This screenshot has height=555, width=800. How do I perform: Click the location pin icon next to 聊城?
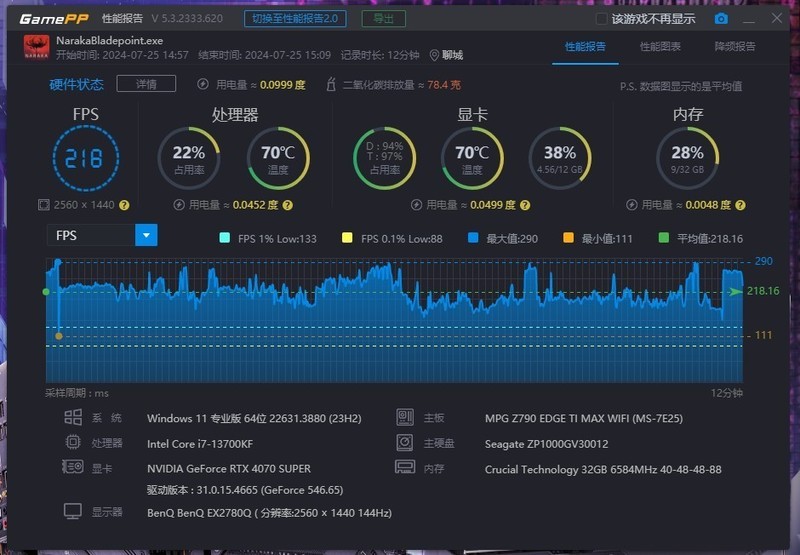pyautogui.click(x=434, y=55)
